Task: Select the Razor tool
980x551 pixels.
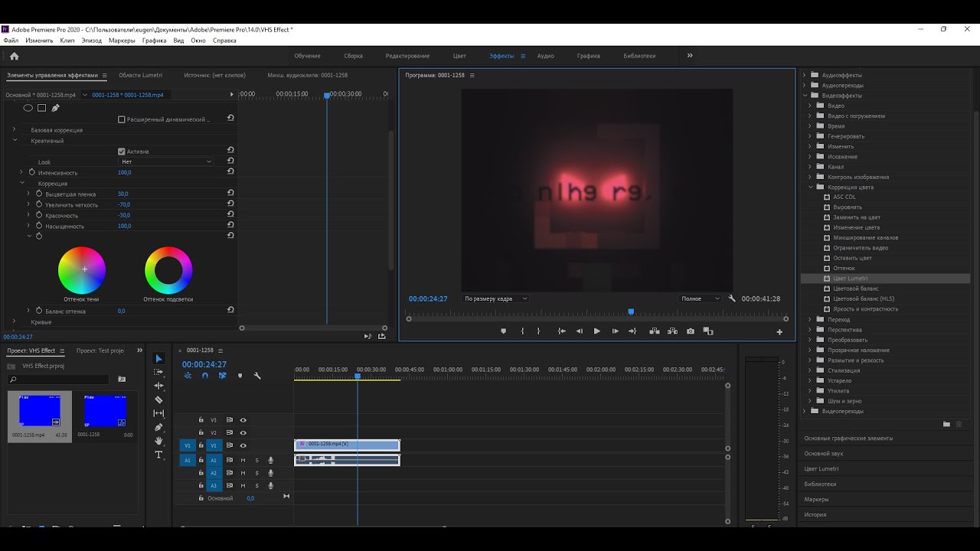Action: coord(158,399)
